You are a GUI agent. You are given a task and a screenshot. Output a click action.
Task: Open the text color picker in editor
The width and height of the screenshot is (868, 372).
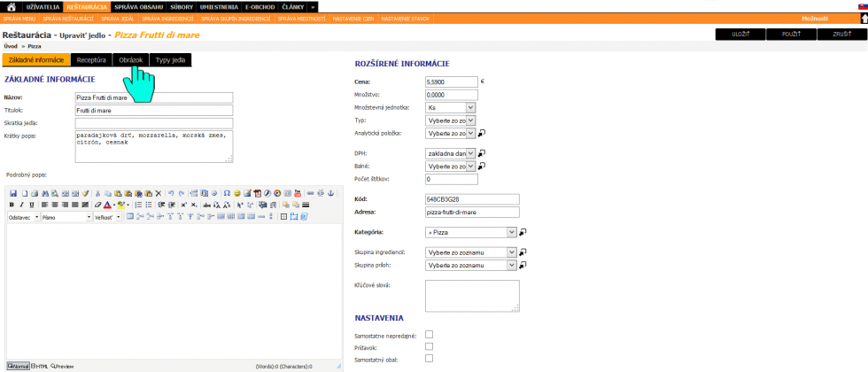click(109, 205)
